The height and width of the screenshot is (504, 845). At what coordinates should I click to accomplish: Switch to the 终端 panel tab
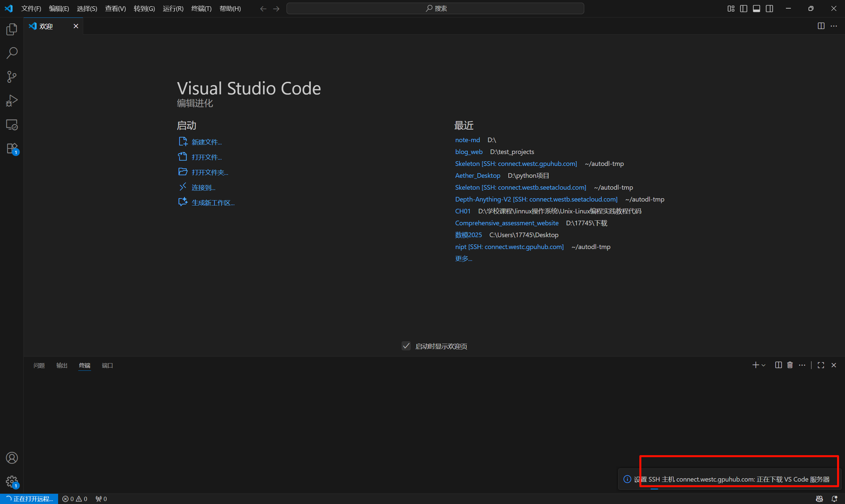(x=84, y=365)
